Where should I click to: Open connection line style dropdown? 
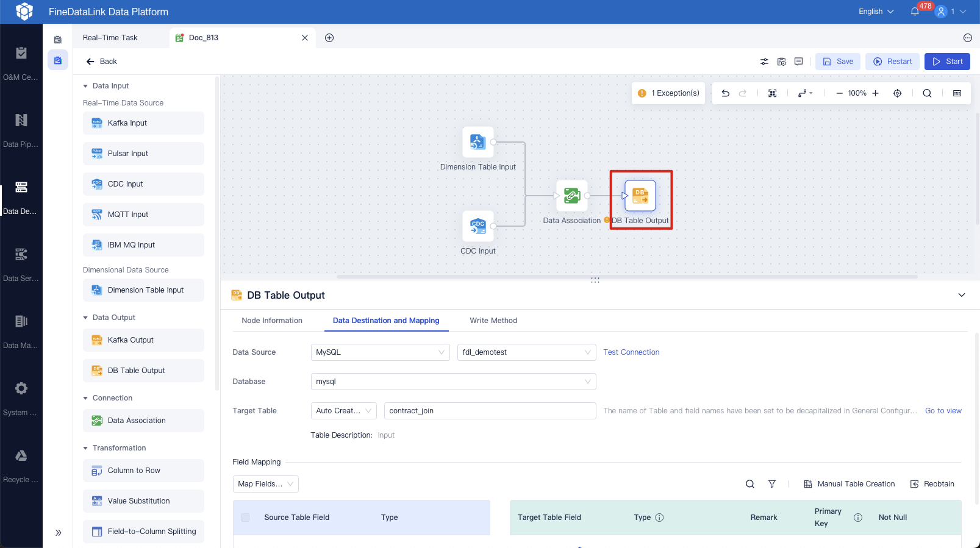click(805, 93)
